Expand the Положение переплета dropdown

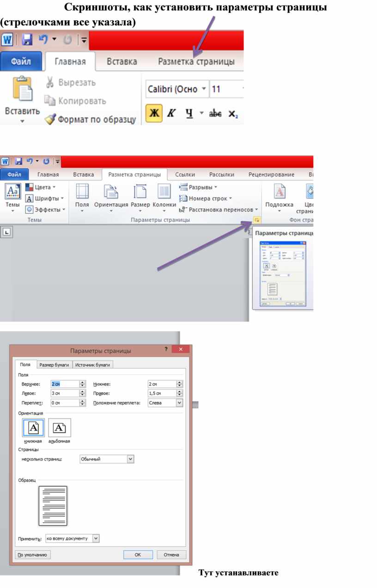[179, 403]
